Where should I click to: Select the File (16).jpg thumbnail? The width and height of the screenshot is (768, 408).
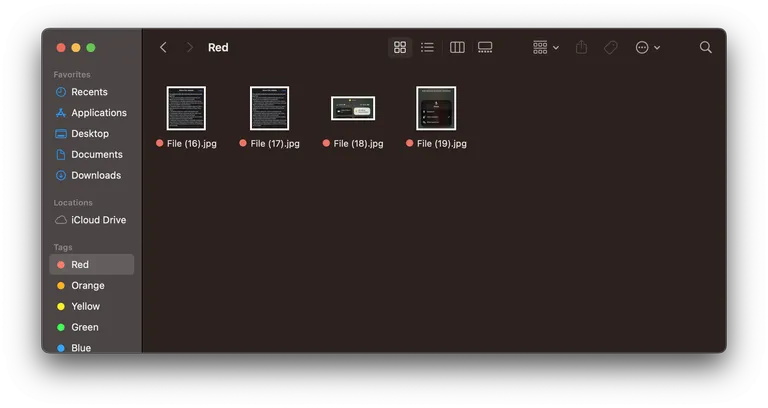tap(186, 108)
